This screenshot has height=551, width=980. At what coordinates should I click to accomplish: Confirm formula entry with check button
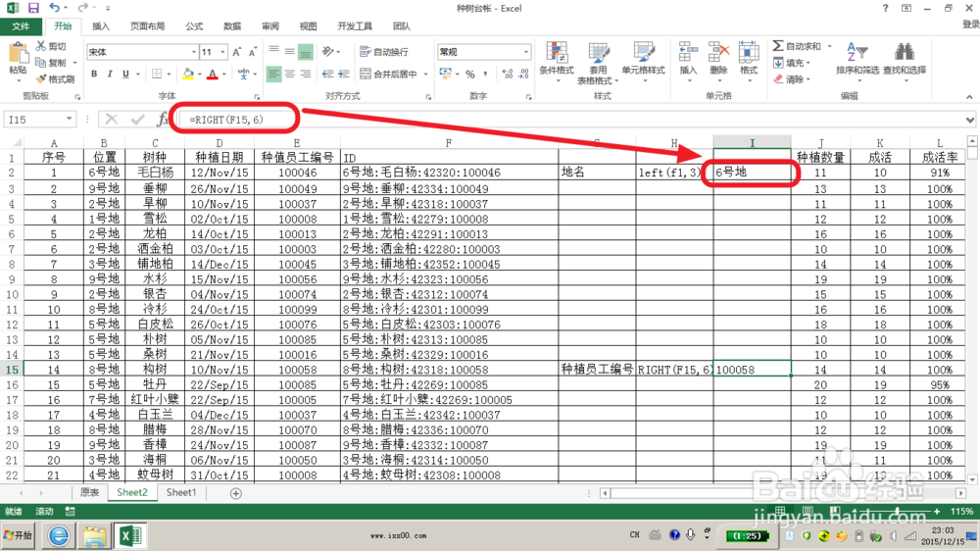[137, 119]
